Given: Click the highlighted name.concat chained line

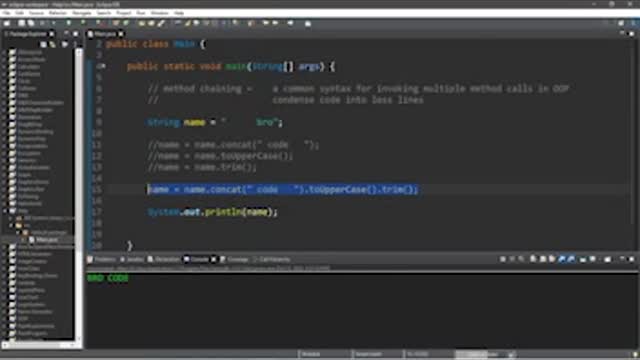Looking at the screenshot, I should click(283, 189).
